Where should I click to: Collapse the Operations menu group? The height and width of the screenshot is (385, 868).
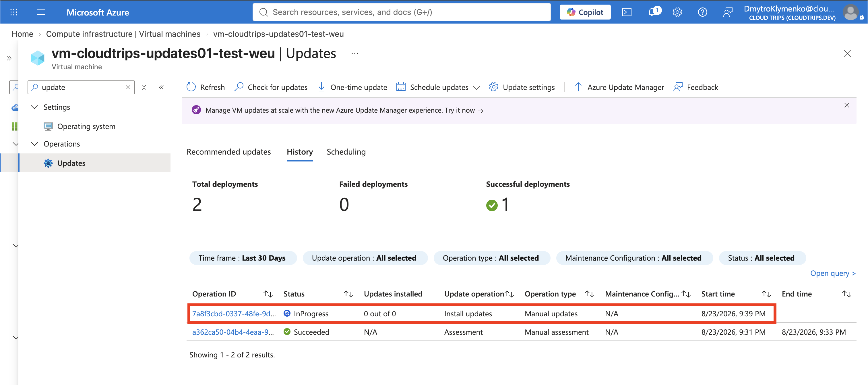pos(34,144)
